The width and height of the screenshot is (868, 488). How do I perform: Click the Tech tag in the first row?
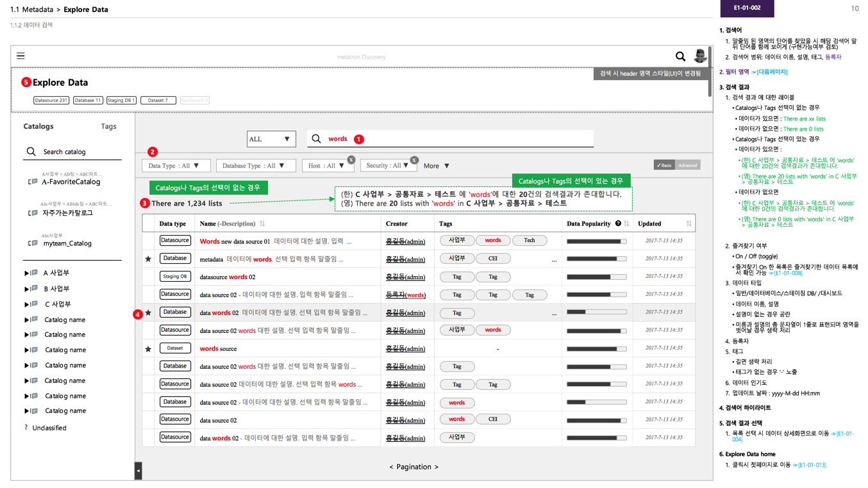[x=530, y=241]
